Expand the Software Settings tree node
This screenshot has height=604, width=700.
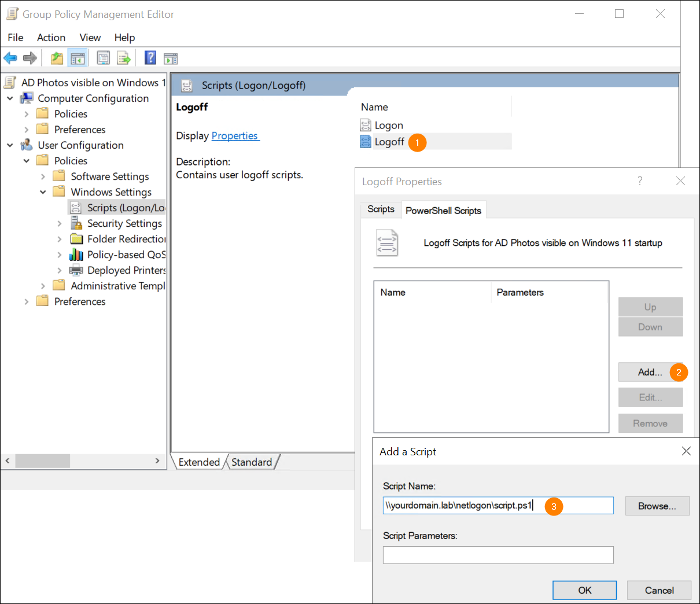[x=43, y=176]
